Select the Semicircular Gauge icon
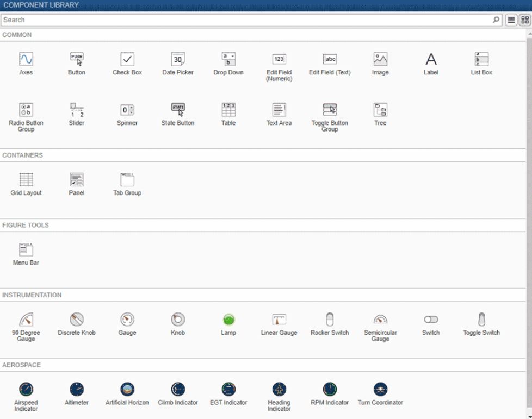The width and height of the screenshot is (532, 419). (x=380, y=321)
